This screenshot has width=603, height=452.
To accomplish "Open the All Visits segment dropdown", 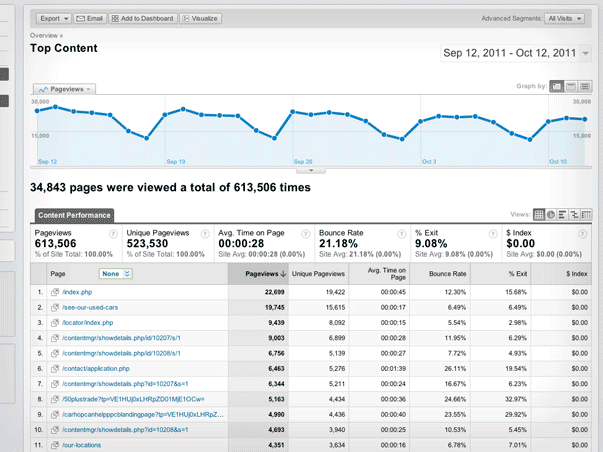I will 564,18.
